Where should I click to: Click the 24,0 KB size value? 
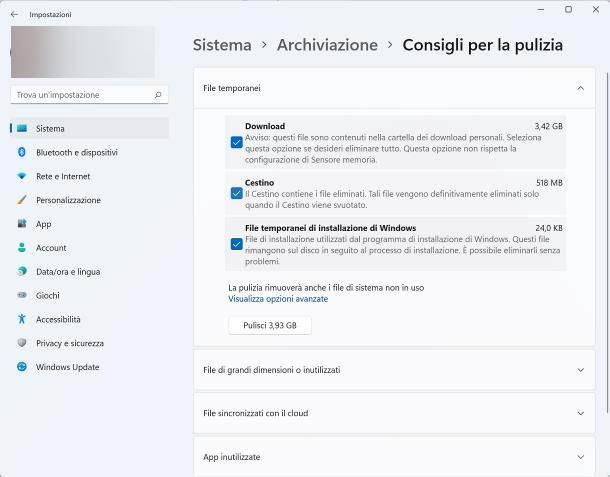(549, 228)
